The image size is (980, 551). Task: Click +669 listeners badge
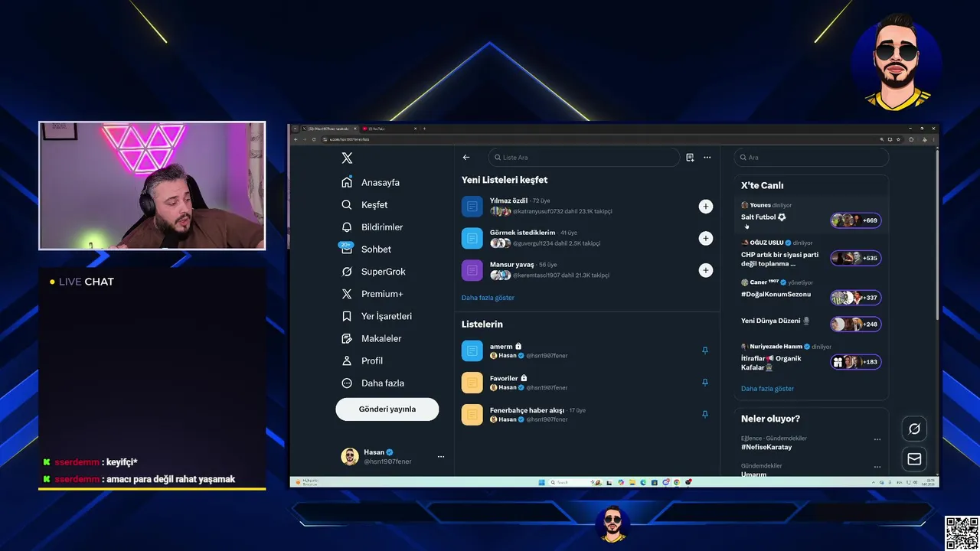point(856,220)
